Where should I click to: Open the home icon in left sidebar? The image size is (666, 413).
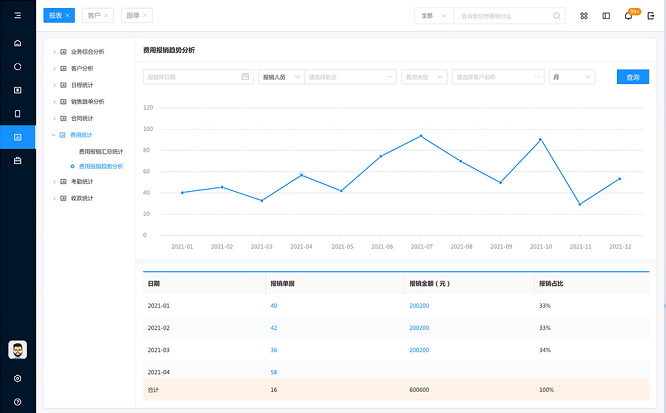(17, 43)
